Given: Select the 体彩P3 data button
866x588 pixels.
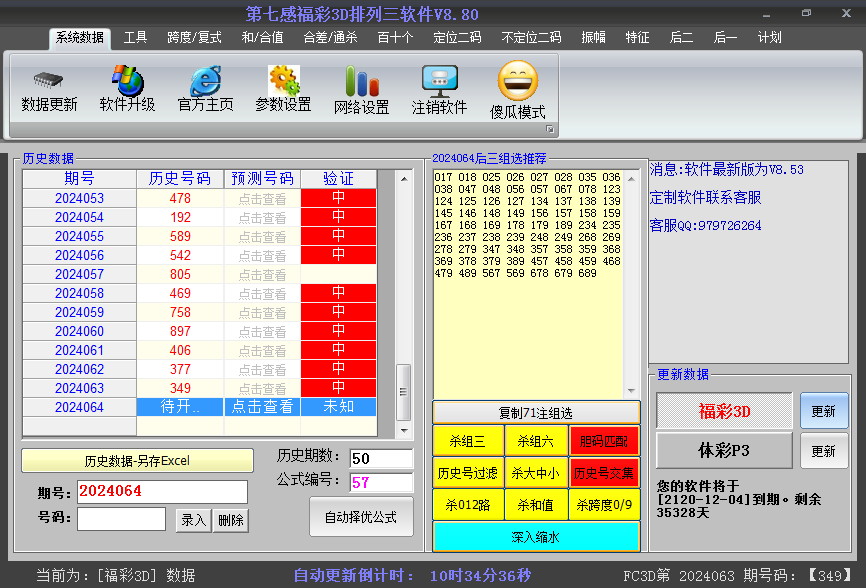Looking at the screenshot, I should (x=724, y=451).
